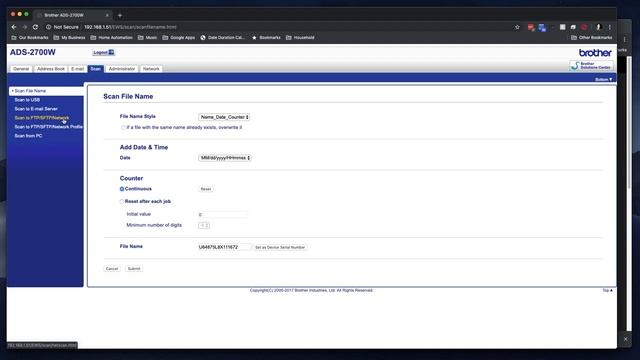The image size is (640, 360).
Task: Open the My Business bookmarks folder
Action: (69, 38)
